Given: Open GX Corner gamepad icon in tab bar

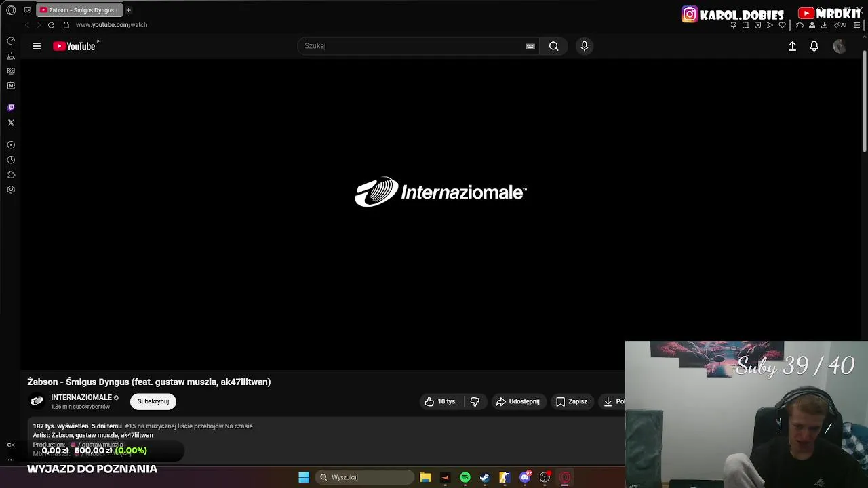Looking at the screenshot, I should pyautogui.click(x=27, y=10).
